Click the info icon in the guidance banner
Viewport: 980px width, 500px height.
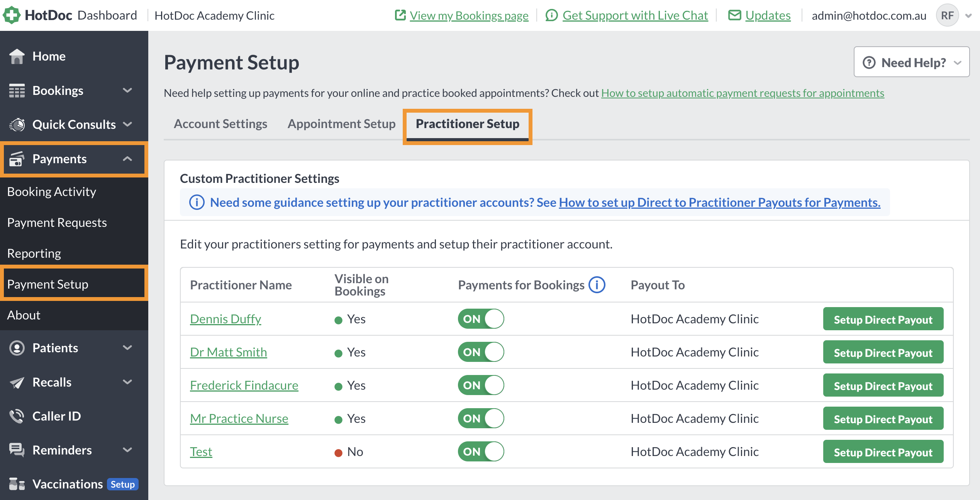click(x=197, y=202)
